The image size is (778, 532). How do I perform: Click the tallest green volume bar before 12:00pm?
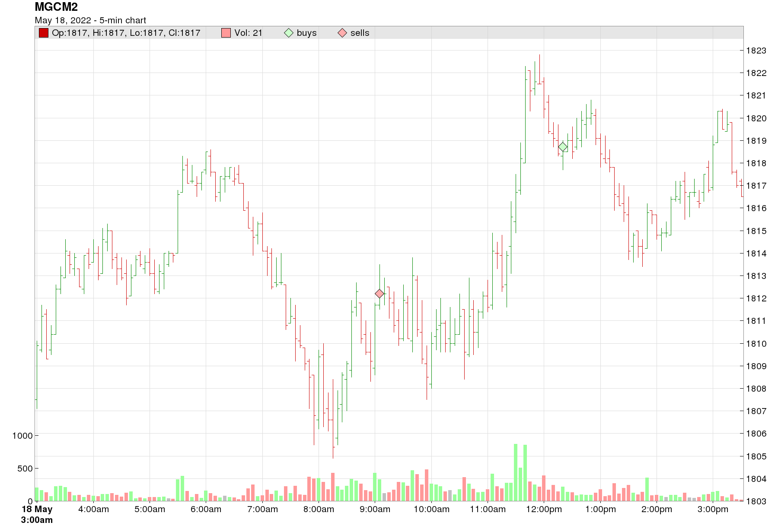pos(516,472)
